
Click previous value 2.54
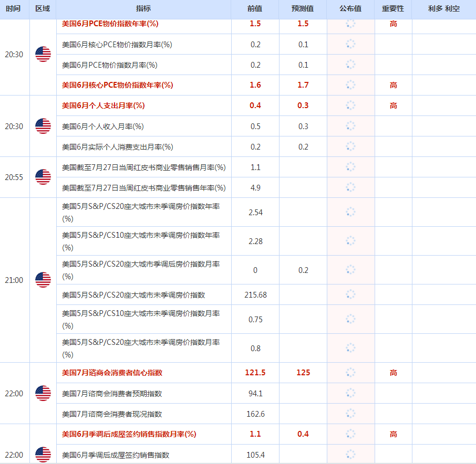coord(255,212)
